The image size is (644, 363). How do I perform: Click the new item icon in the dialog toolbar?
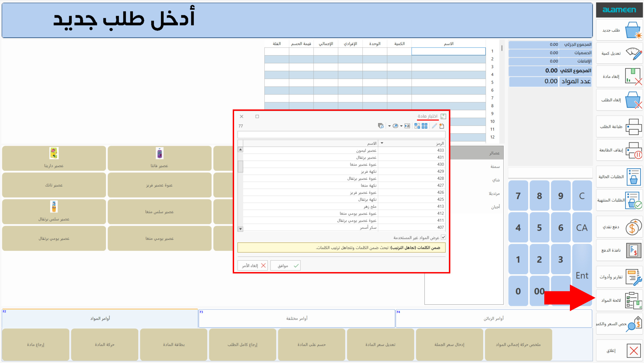442,126
